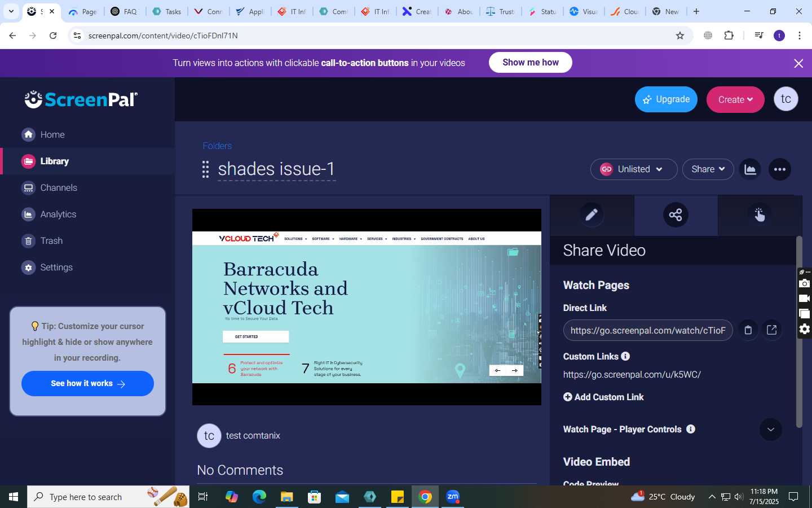Open the Share dropdown

point(708,169)
